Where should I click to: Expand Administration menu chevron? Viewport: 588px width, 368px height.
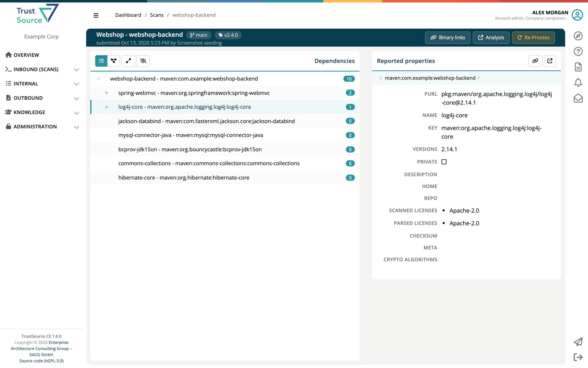pos(76,127)
